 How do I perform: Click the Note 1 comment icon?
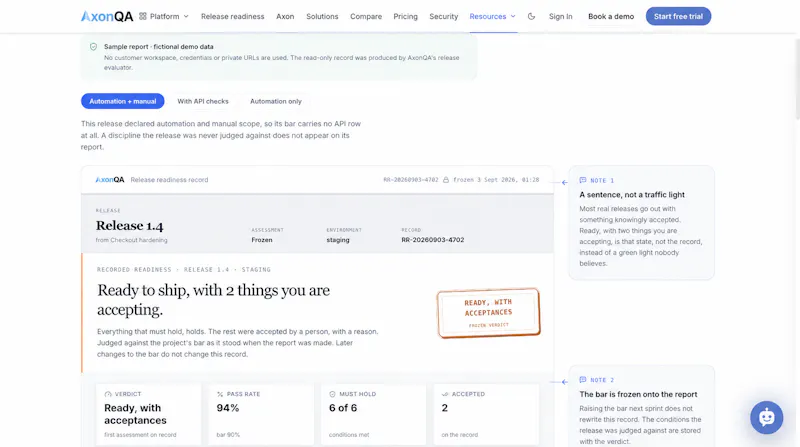pos(583,180)
